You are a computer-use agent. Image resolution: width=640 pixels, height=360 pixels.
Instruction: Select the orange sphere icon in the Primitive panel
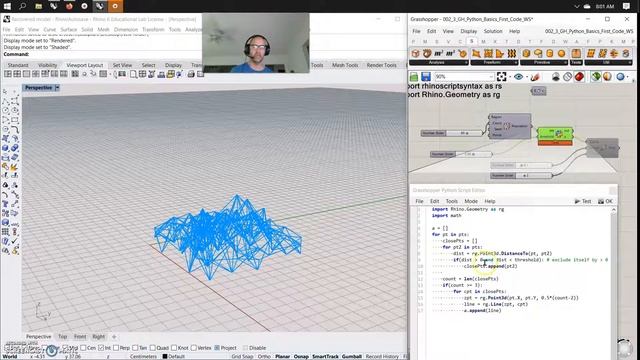(x=562, y=53)
